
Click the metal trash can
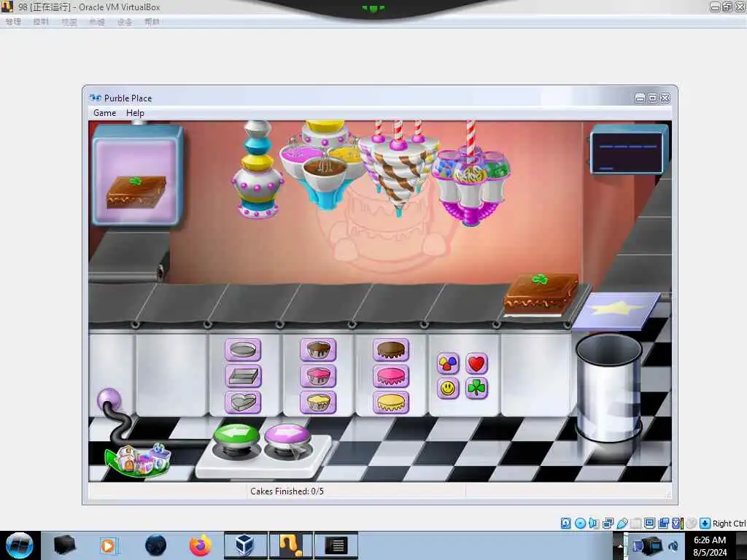click(609, 388)
